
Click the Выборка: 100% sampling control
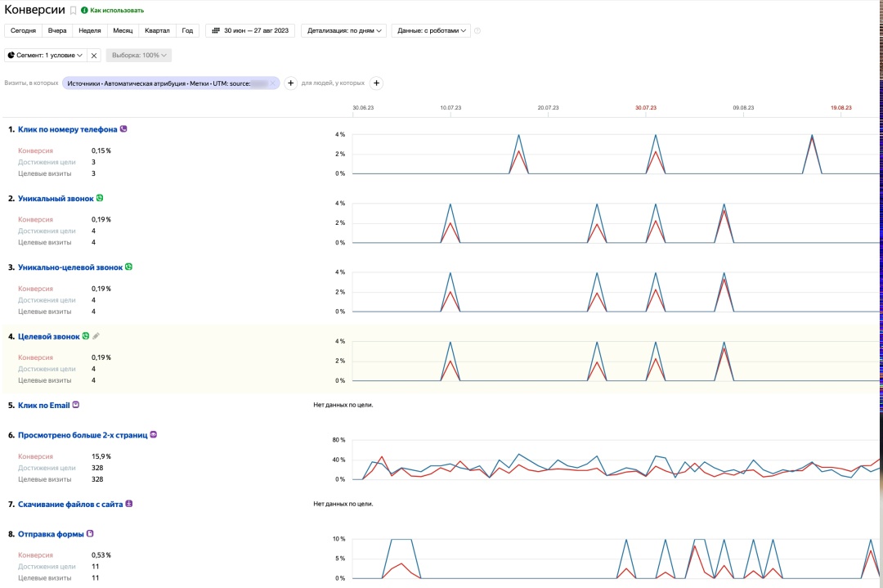(x=138, y=56)
